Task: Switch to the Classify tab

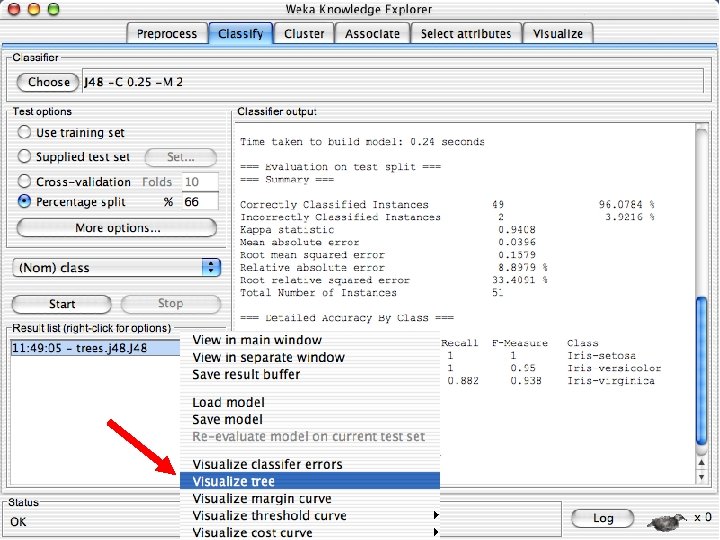Action: pyautogui.click(x=241, y=34)
